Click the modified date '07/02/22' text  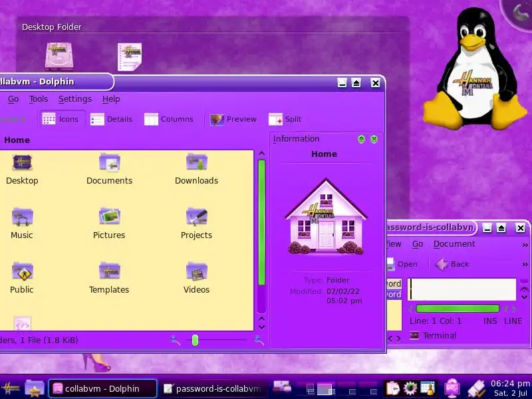[343, 291]
